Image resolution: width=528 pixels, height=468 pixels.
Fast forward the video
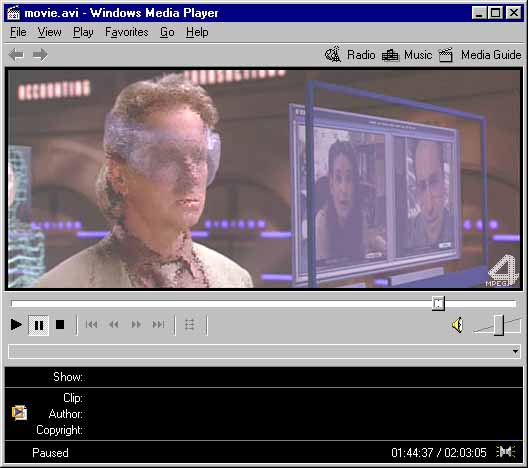pyautogui.click(x=136, y=325)
